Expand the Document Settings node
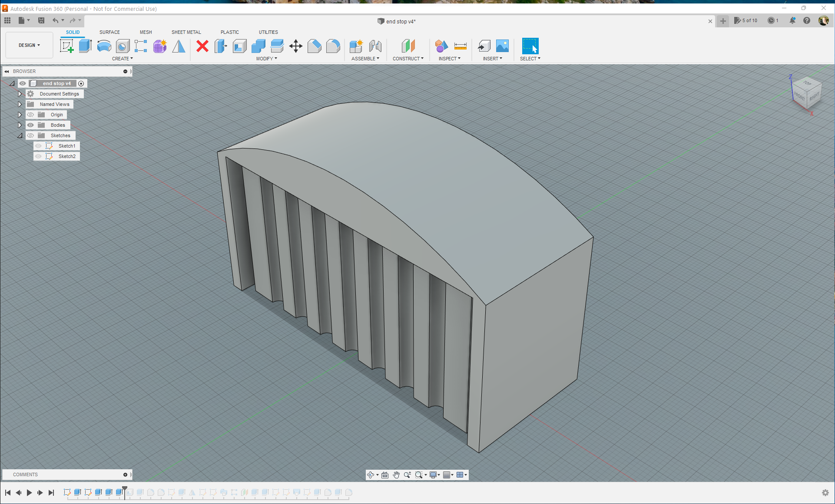Image resolution: width=835 pixels, height=504 pixels. [20, 94]
